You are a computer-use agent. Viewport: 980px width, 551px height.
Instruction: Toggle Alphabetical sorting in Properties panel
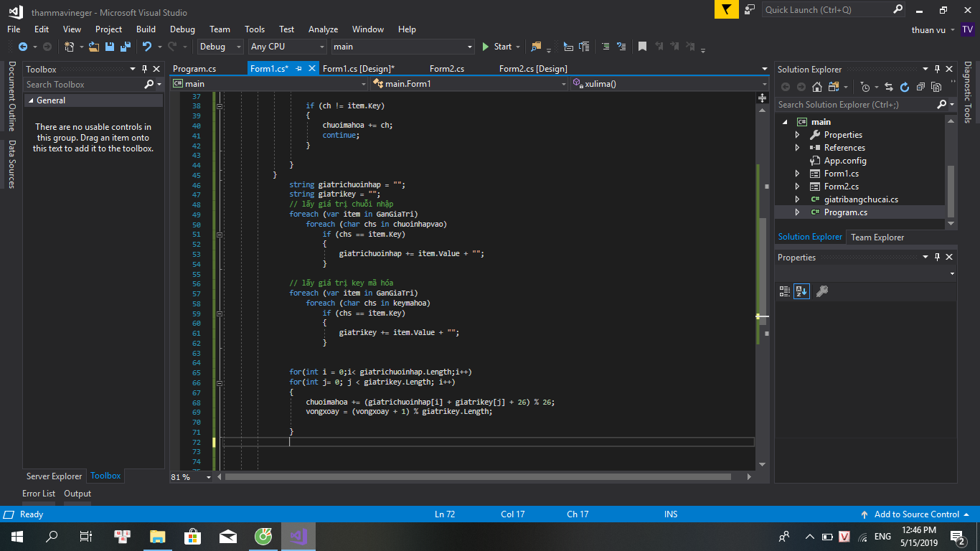click(x=801, y=291)
